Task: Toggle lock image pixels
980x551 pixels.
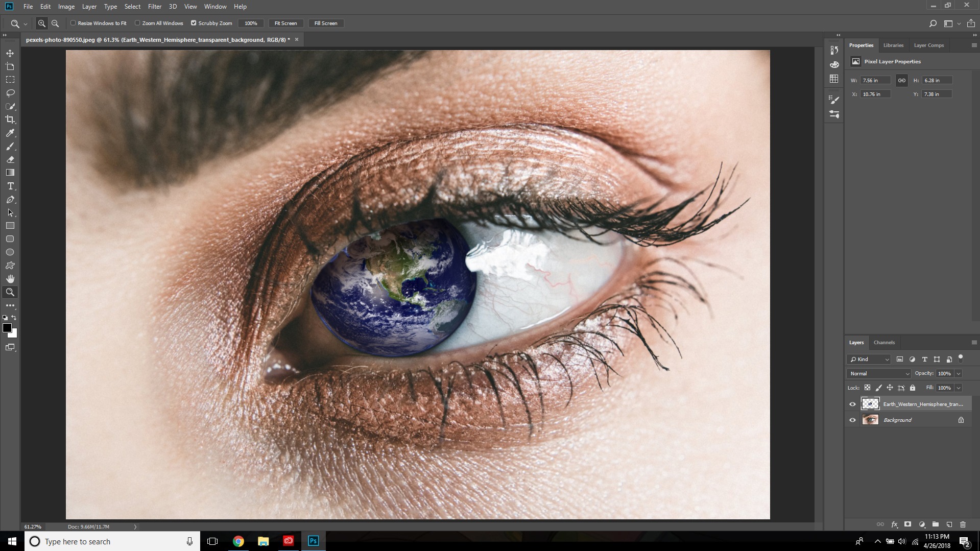Action: point(878,388)
